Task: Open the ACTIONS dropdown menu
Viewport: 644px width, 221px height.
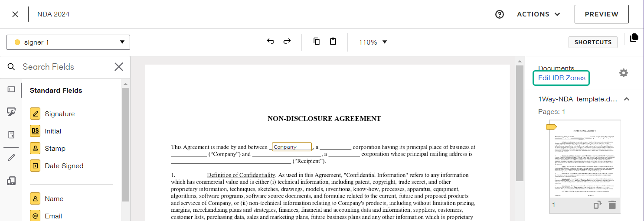Action: pos(539,14)
